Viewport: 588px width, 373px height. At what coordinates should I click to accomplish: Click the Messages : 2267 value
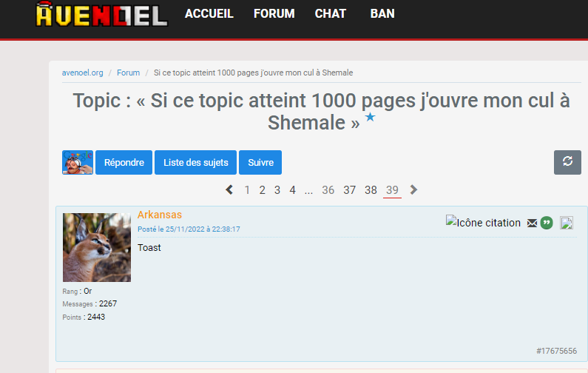108,303
